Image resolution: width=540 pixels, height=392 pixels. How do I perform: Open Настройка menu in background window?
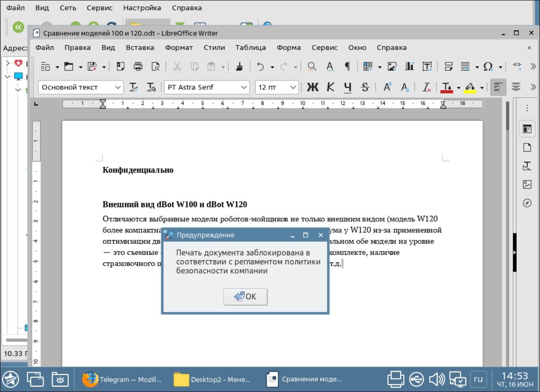(x=142, y=8)
